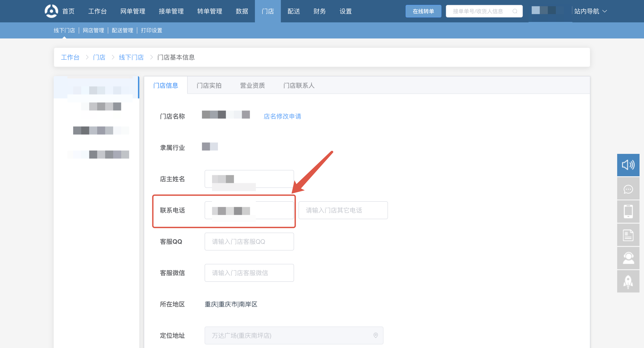Click the 工作台 breadcrumb link
The width and height of the screenshot is (644, 348).
[70, 57]
